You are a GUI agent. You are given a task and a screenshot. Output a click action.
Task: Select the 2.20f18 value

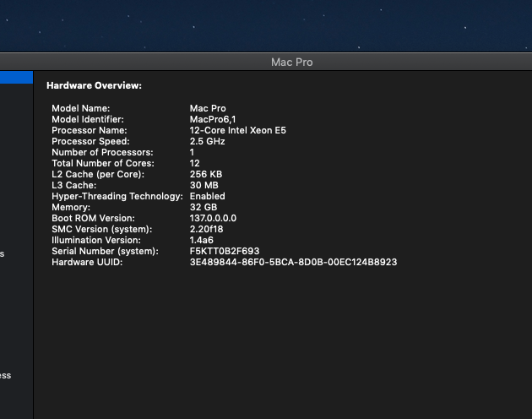click(206, 229)
